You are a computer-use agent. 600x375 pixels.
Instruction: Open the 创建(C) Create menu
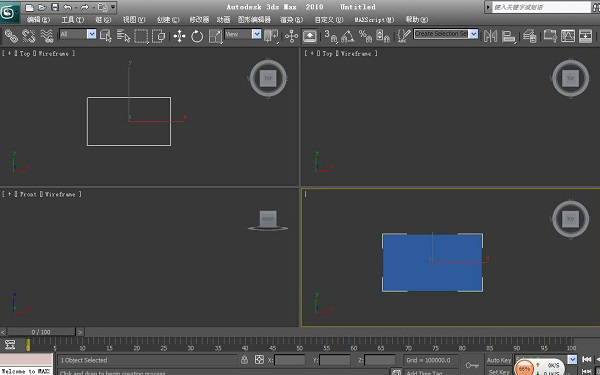click(x=168, y=20)
